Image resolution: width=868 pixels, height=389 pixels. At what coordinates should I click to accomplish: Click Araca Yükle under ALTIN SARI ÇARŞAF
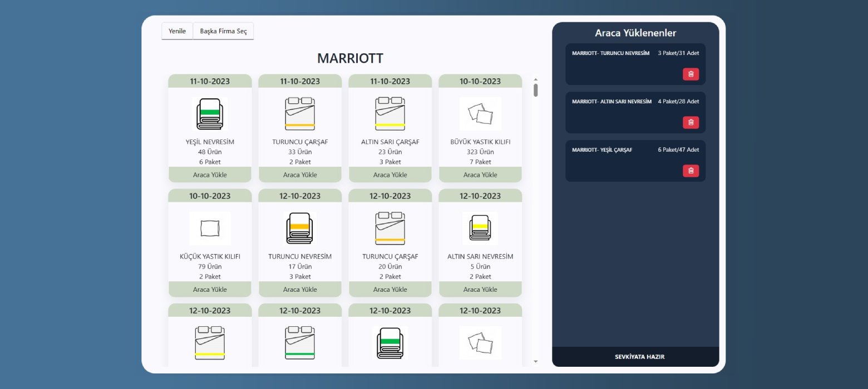[x=390, y=175]
